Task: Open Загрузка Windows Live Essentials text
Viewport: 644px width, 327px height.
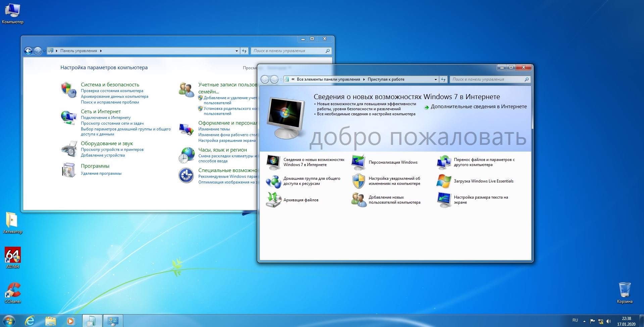Action: 484,181
